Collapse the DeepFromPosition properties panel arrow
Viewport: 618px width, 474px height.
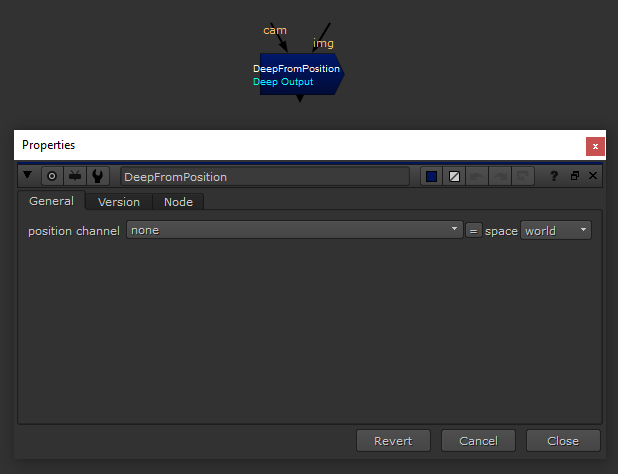pyautogui.click(x=28, y=176)
